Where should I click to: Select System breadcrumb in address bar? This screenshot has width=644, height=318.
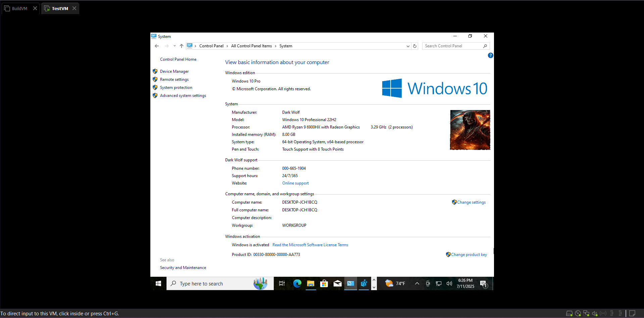pyautogui.click(x=286, y=46)
